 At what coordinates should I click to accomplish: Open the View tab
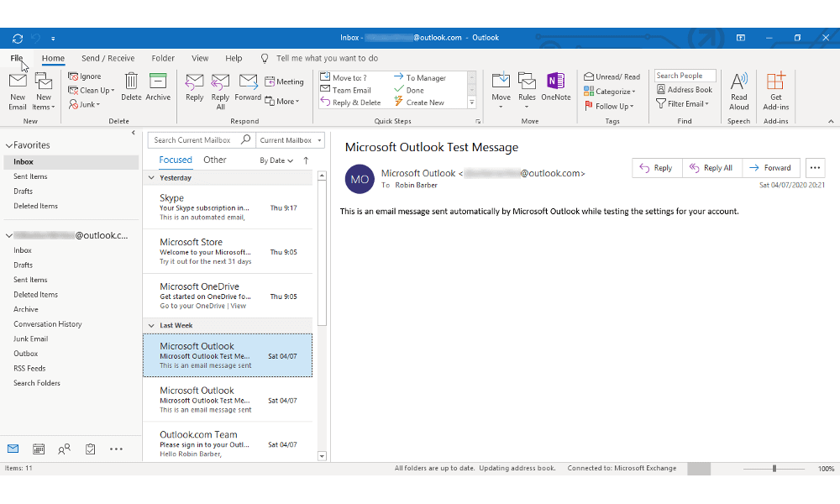pos(200,59)
